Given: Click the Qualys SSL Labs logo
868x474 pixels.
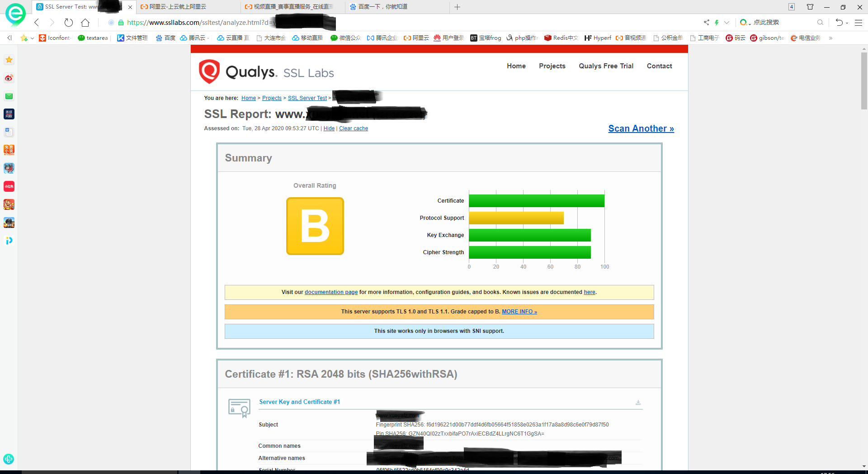Looking at the screenshot, I should tap(266, 71).
